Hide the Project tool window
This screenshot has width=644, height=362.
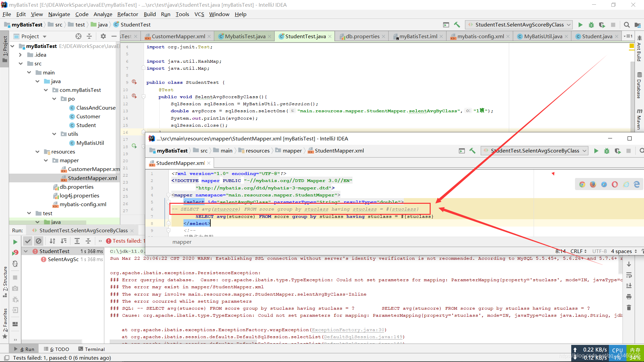click(114, 36)
